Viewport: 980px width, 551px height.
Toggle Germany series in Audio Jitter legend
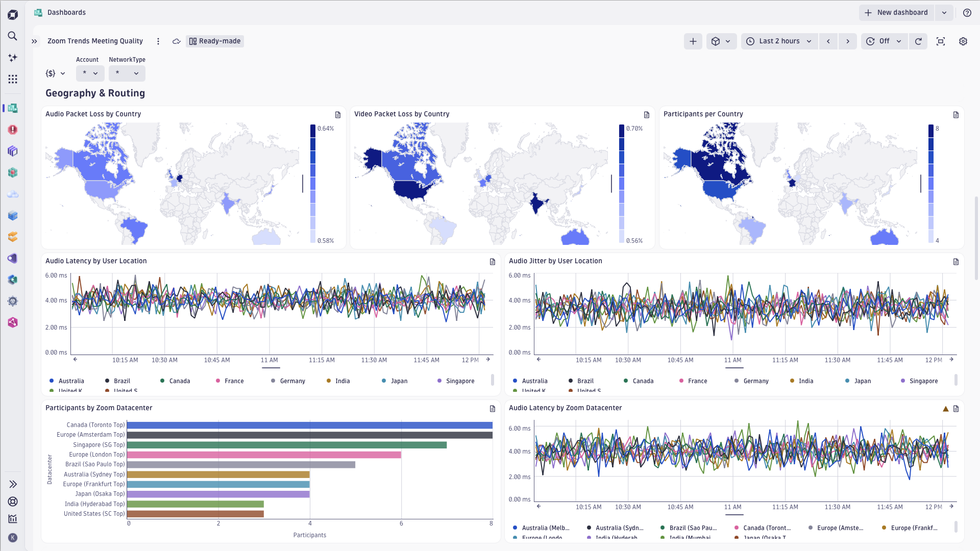[751, 381]
